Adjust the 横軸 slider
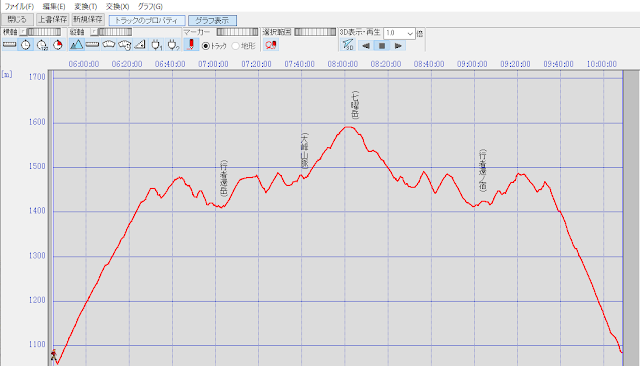This screenshot has width=640, height=366. [43, 32]
